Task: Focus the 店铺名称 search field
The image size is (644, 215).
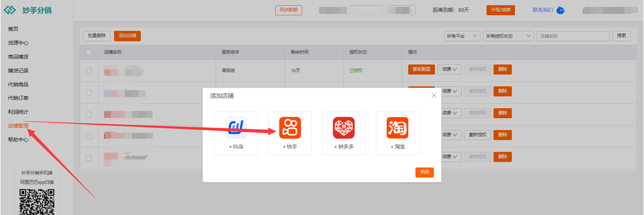Action: pyautogui.click(x=573, y=36)
